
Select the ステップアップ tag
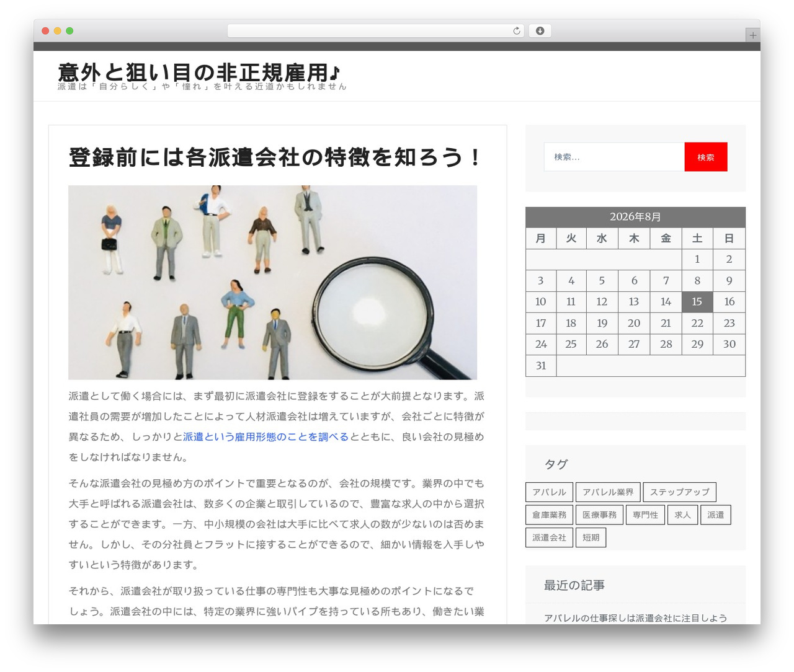679,492
